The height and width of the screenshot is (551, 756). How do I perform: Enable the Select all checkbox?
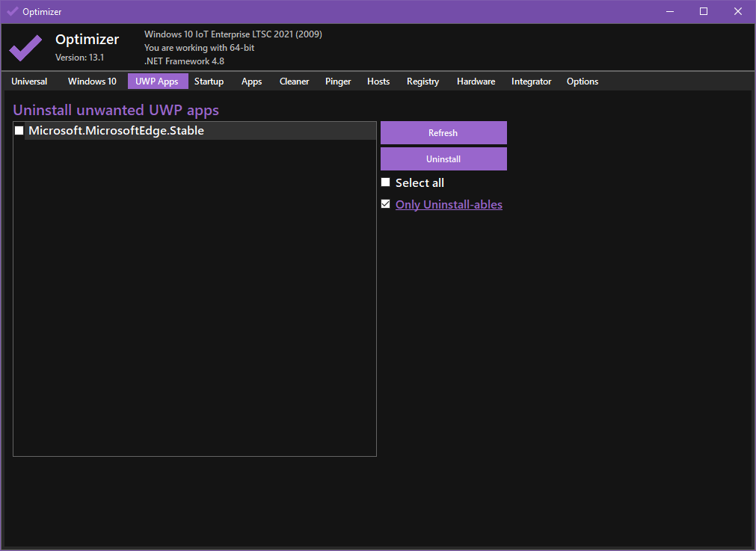pyautogui.click(x=386, y=182)
